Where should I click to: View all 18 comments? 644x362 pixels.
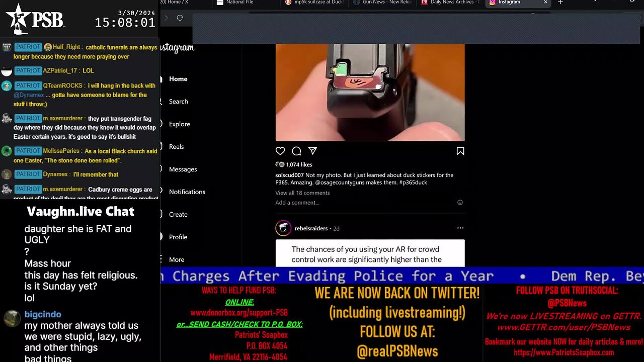(302, 193)
